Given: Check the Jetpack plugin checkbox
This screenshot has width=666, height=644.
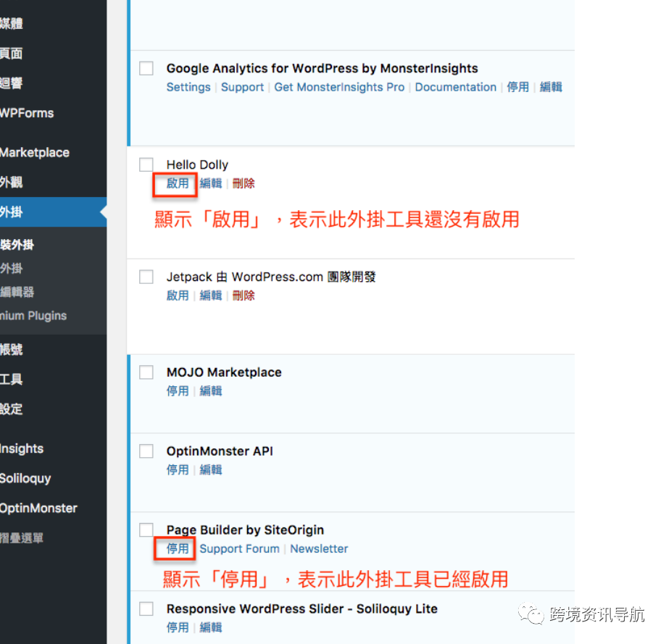Looking at the screenshot, I should tap(146, 277).
